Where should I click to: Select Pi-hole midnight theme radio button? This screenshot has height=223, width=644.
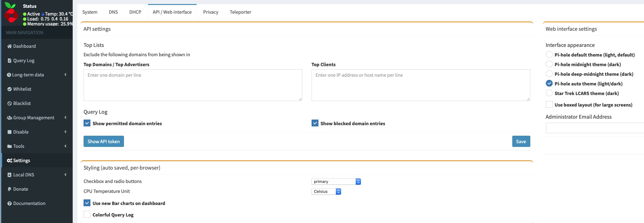pos(549,64)
